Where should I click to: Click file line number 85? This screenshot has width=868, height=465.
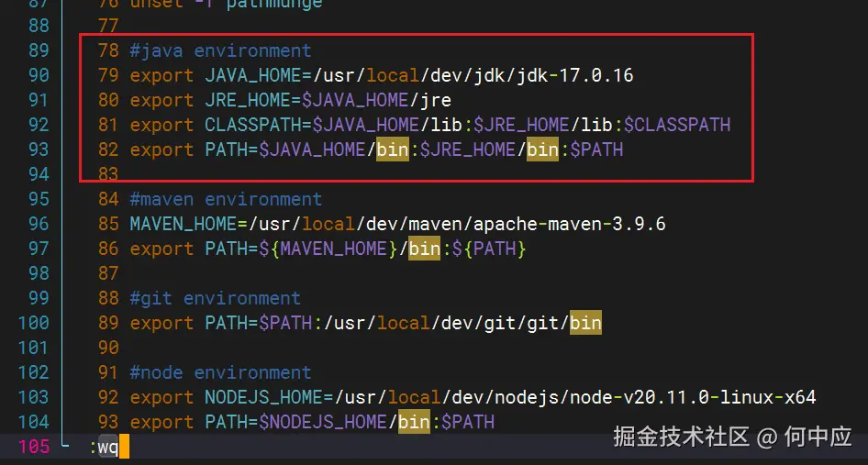(x=108, y=224)
